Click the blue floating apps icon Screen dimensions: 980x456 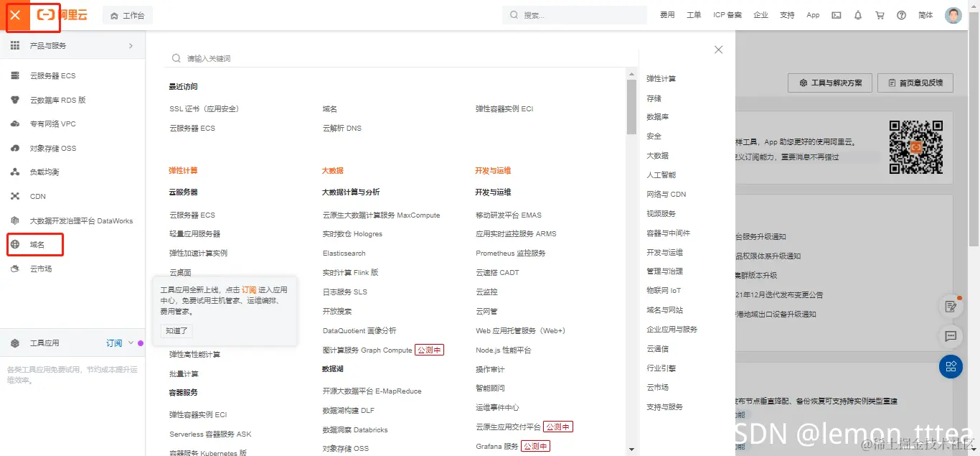[951, 367]
